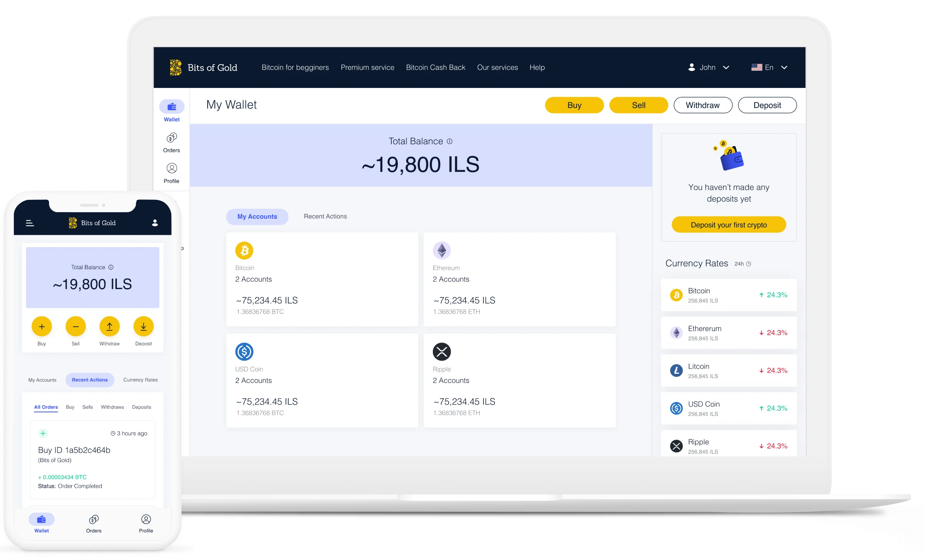Tap the mobile header user profile icon
This screenshot has width=926, height=560.
click(x=155, y=223)
